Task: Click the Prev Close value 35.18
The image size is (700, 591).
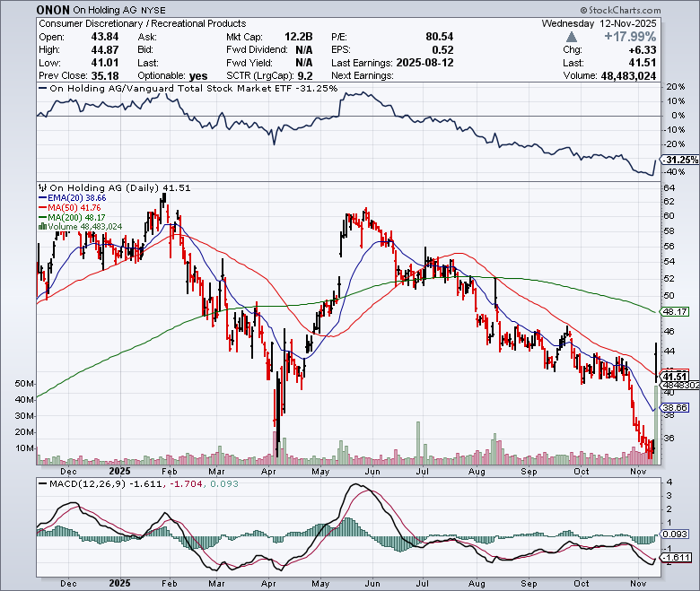Action: [104, 76]
